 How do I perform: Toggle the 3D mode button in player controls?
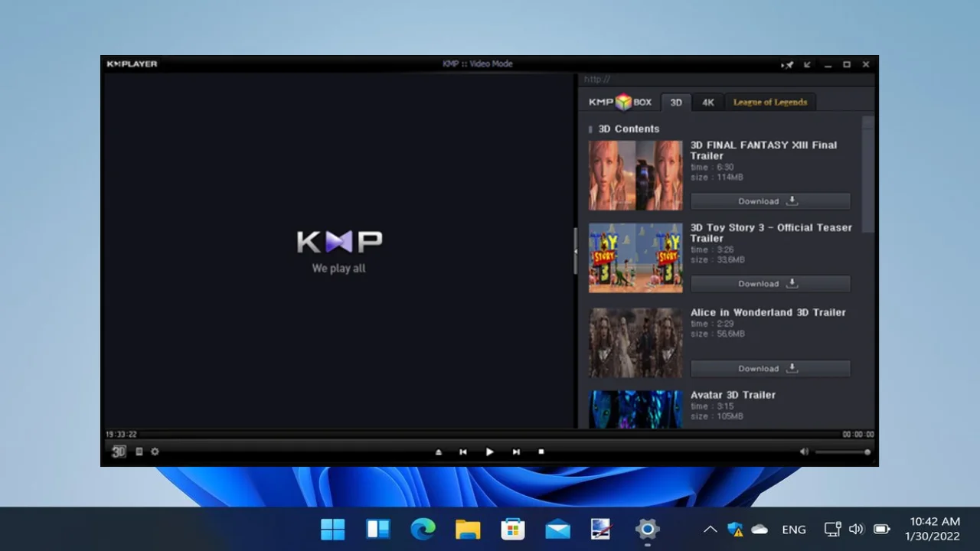[119, 452]
